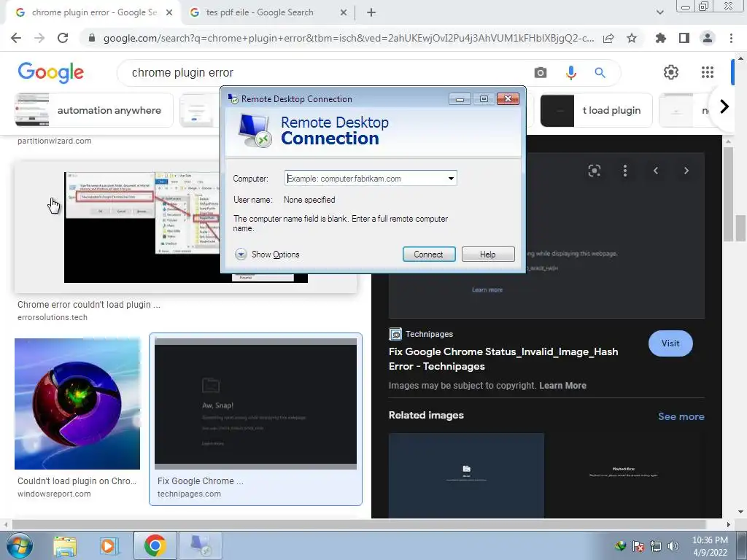Click the Chrome address bar URL
This screenshot has width=747, height=560.
point(349,38)
